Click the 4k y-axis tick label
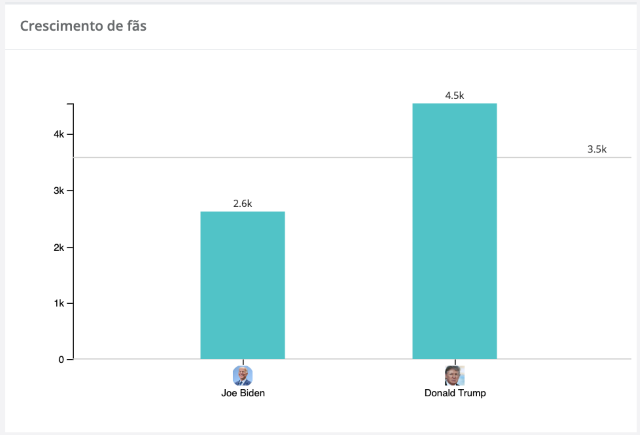Screen dimensions: 640x435 [x=59, y=134]
